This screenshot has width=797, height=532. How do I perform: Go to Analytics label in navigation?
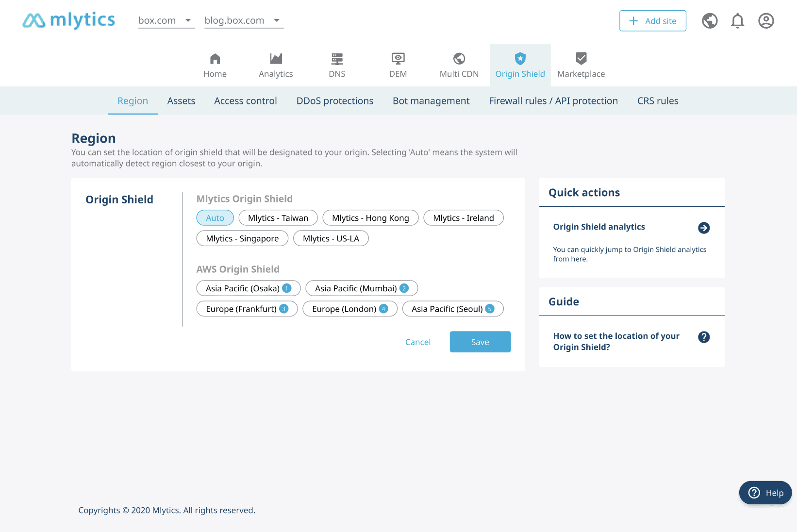click(x=276, y=74)
